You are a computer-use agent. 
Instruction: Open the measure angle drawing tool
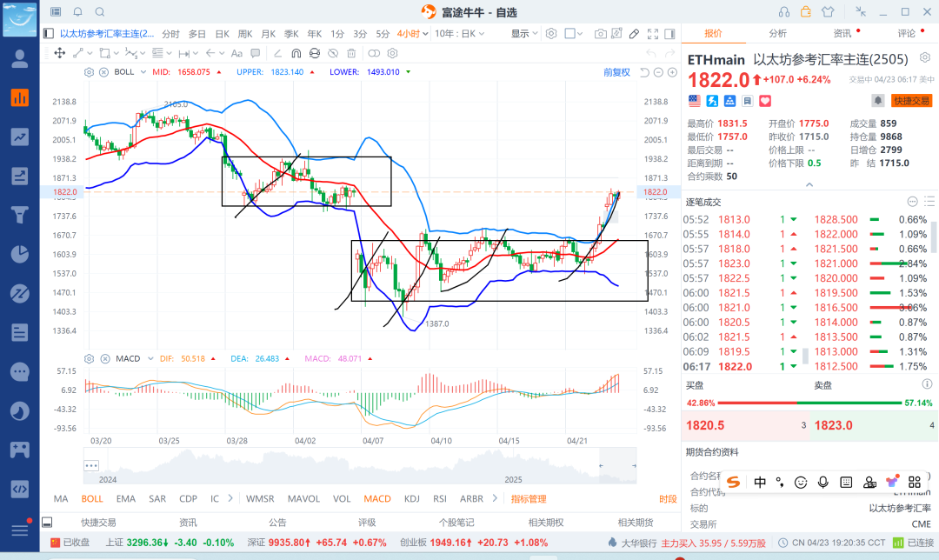tap(278, 53)
